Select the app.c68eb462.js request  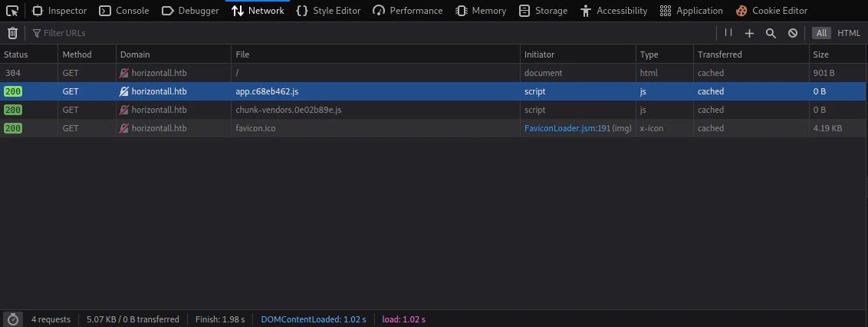pyautogui.click(x=433, y=91)
